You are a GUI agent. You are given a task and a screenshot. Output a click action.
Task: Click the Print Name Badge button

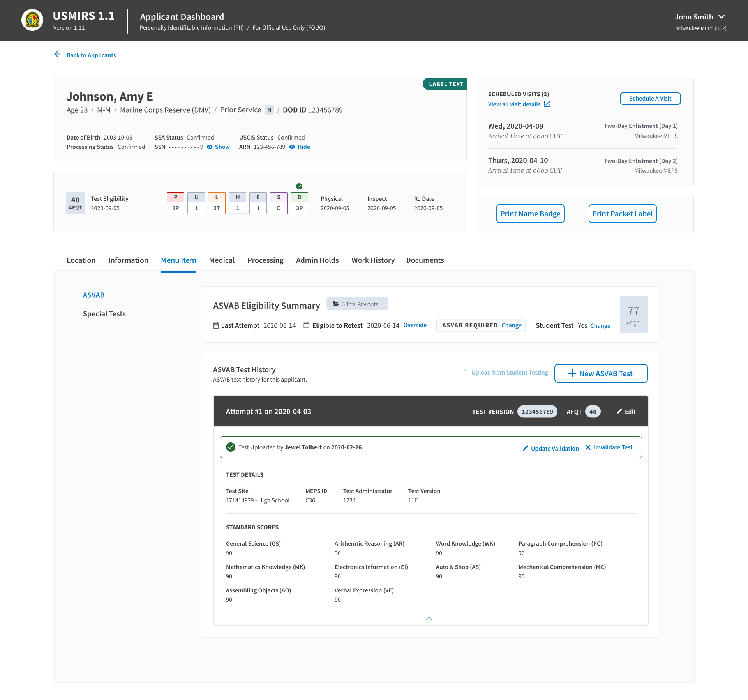pyautogui.click(x=530, y=214)
